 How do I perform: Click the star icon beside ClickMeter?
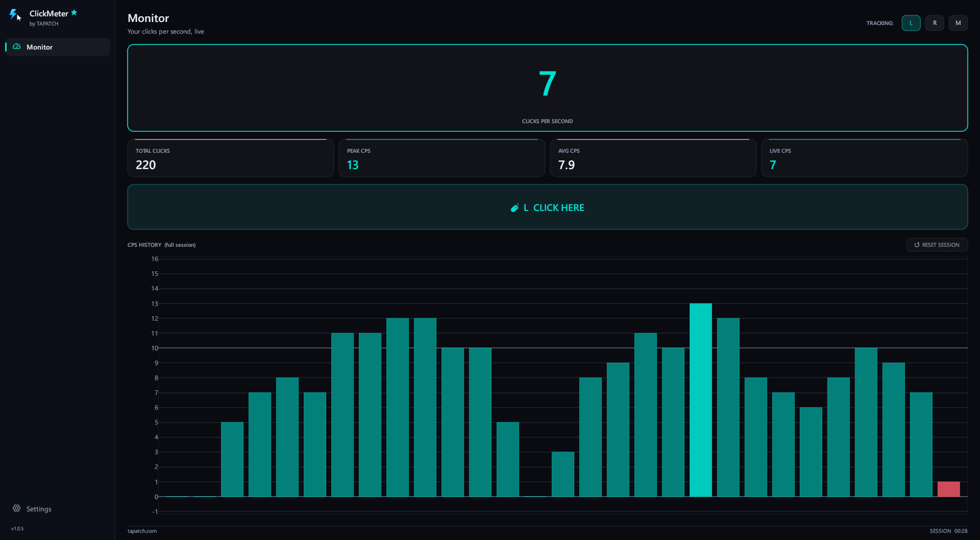[x=74, y=12]
